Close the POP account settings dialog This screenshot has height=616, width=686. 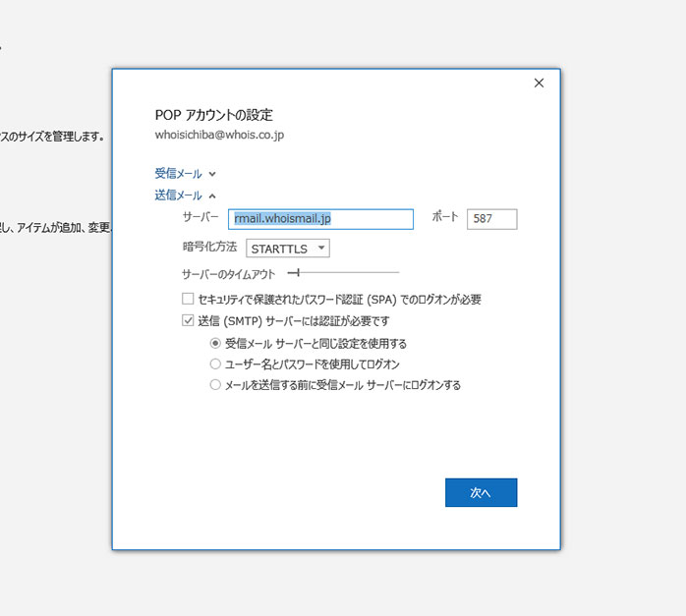point(539,84)
